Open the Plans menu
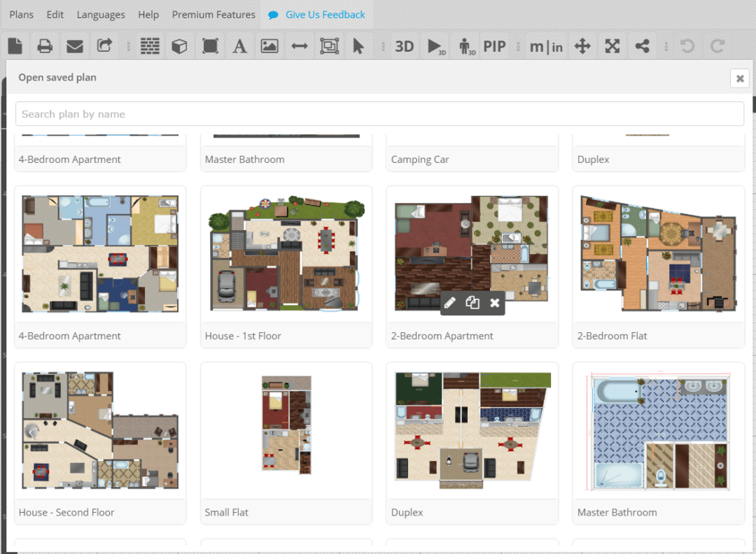 coord(22,15)
